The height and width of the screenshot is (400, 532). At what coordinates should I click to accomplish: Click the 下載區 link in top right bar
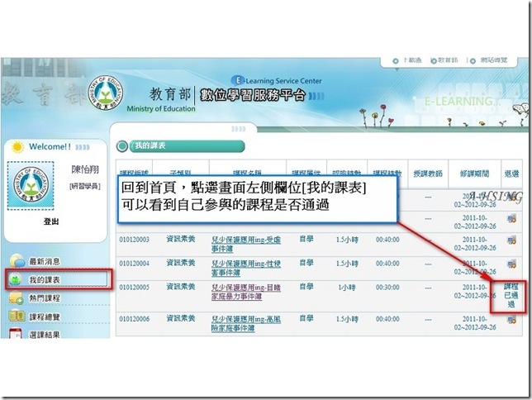pos(412,60)
